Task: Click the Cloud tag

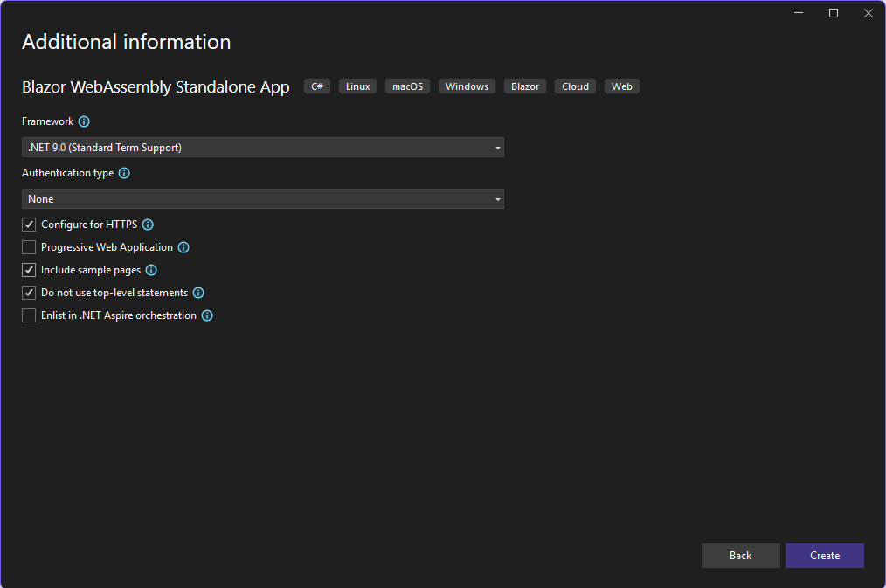Action: (x=575, y=86)
